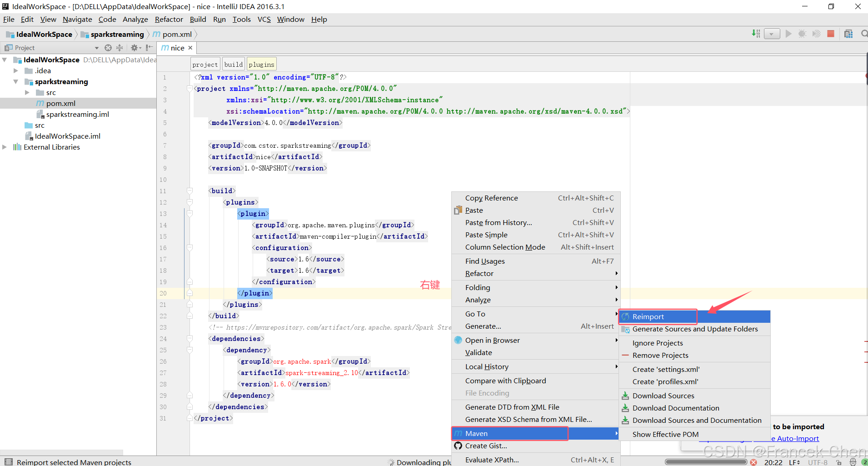Open the Maven context menu item
The width and height of the screenshot is (868, 466).
tap(536, 433)
